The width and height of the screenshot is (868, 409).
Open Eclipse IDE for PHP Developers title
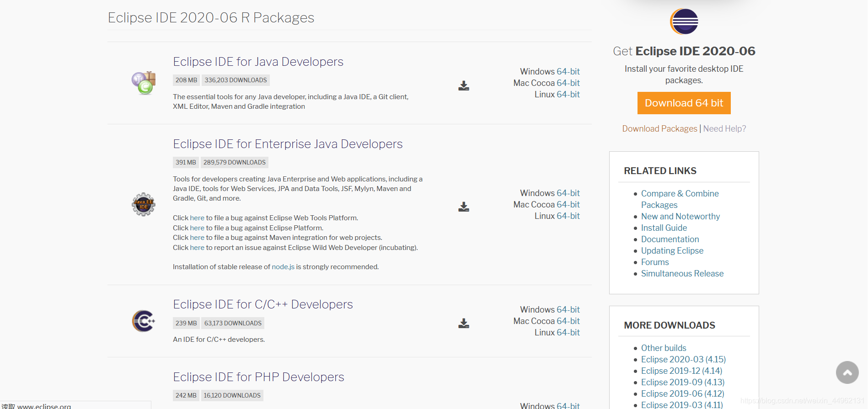pos(258,377)
